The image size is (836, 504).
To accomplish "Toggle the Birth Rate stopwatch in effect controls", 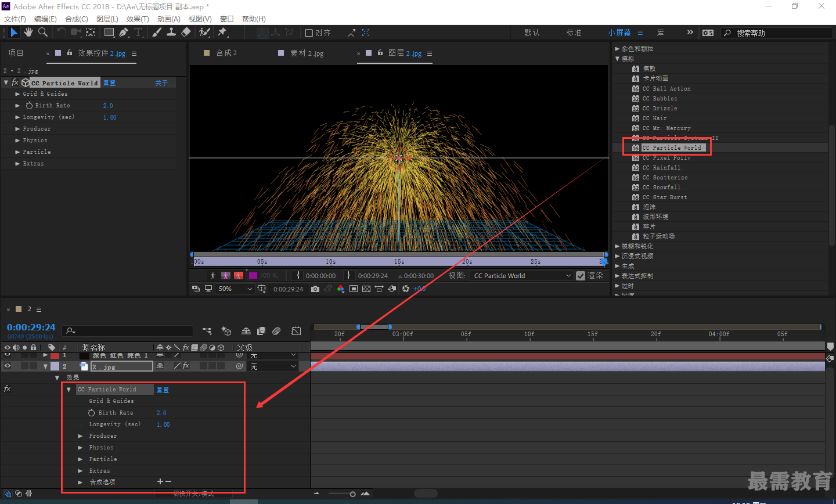I will tap(29, 106).
